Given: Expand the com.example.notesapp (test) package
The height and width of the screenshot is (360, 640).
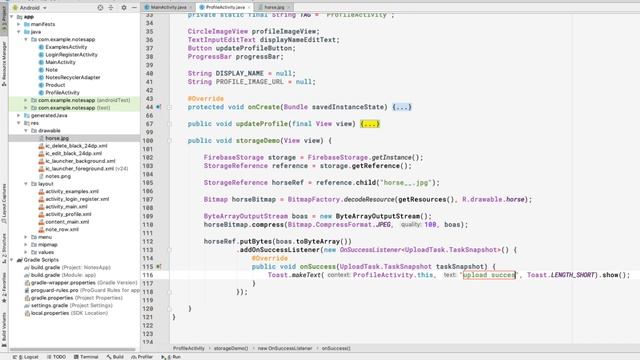Looking at the screenshot, I should (26, 108).
